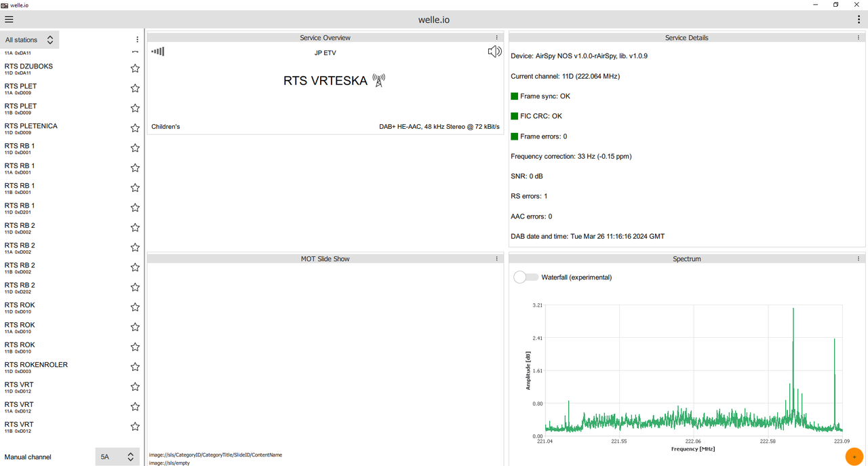Screen dimensions: 868x466
Task: Click the signal strength bars icon
Action: click(157, 52)
